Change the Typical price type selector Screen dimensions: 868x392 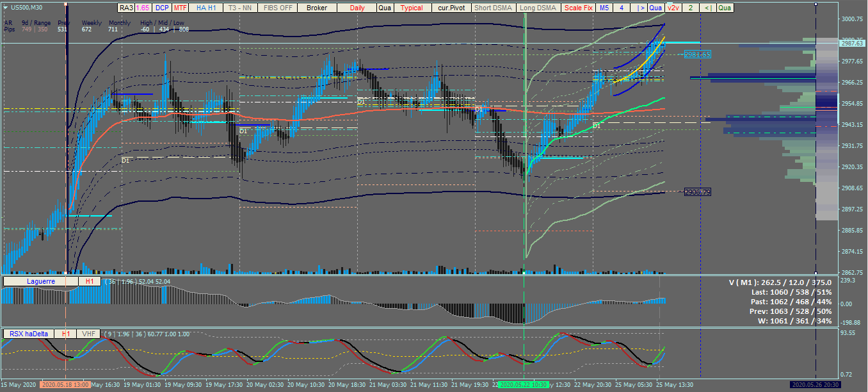[412, 8]
